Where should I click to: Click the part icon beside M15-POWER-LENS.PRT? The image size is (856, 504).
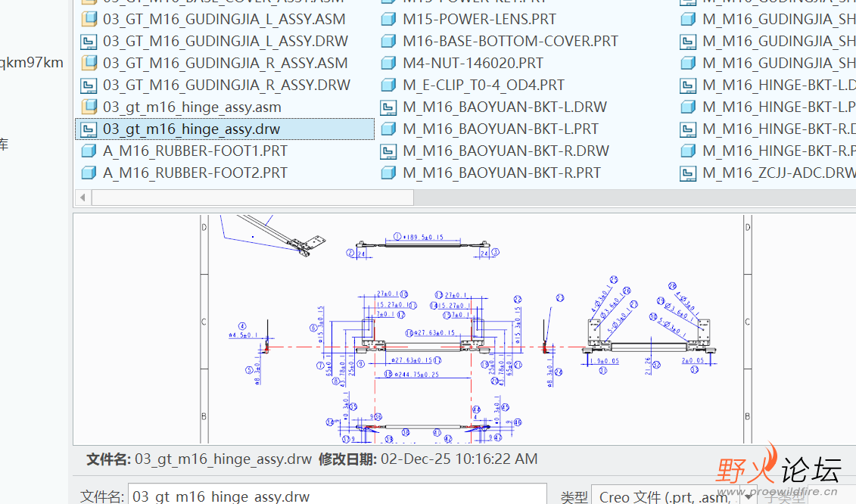(388, 19)
